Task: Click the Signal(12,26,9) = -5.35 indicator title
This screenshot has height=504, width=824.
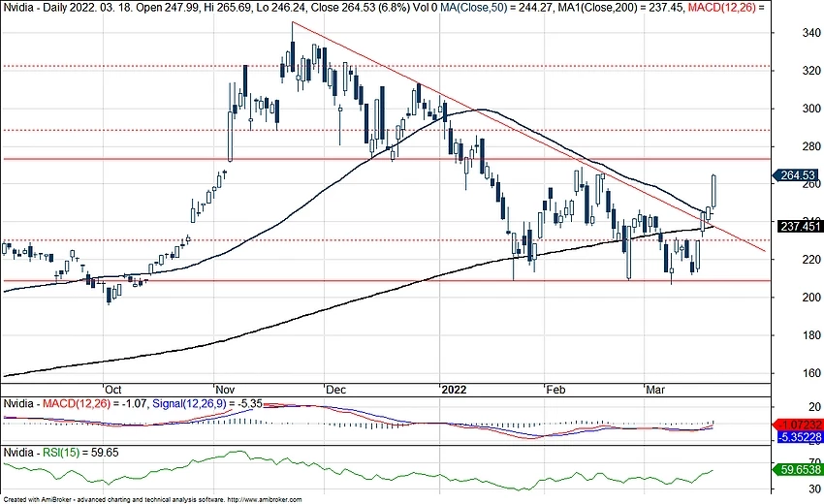Action: pyautogui.click(x=207, y=403)
